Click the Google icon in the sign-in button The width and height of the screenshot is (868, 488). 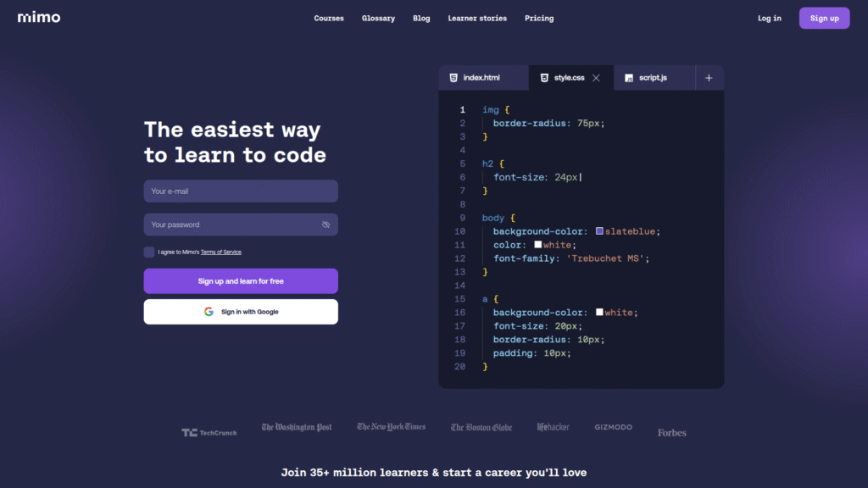pyautogui.click(x=209, y=311)
